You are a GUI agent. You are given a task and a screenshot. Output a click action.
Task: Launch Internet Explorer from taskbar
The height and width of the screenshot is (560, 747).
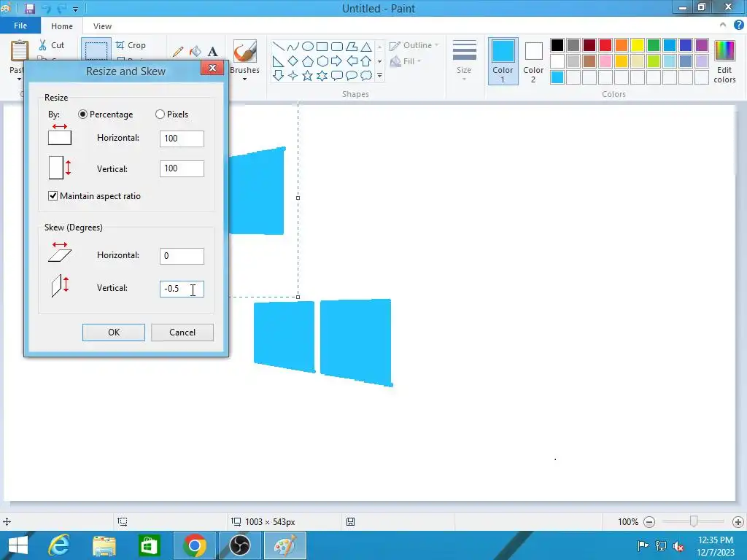(x=59, y=545)
